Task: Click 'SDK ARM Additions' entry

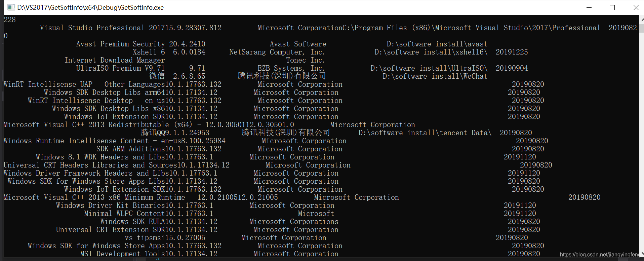Action: tap(130, 149)
